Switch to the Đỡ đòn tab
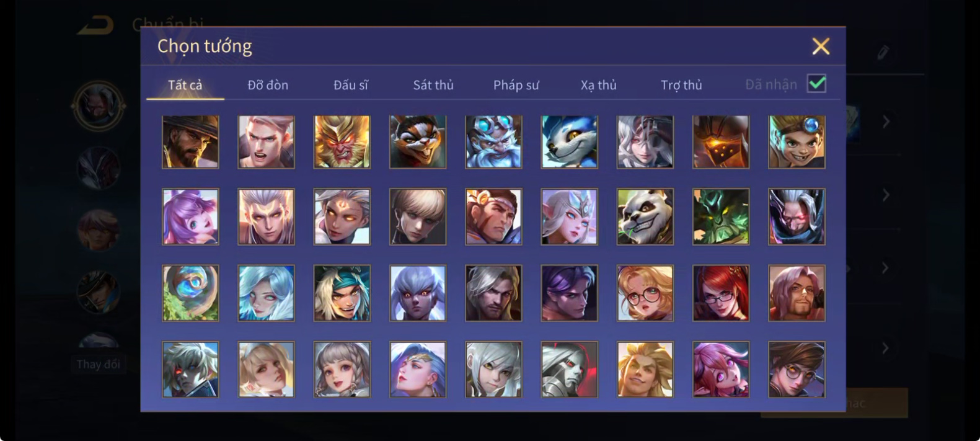 pyautogui.click(x=268, y=85)
